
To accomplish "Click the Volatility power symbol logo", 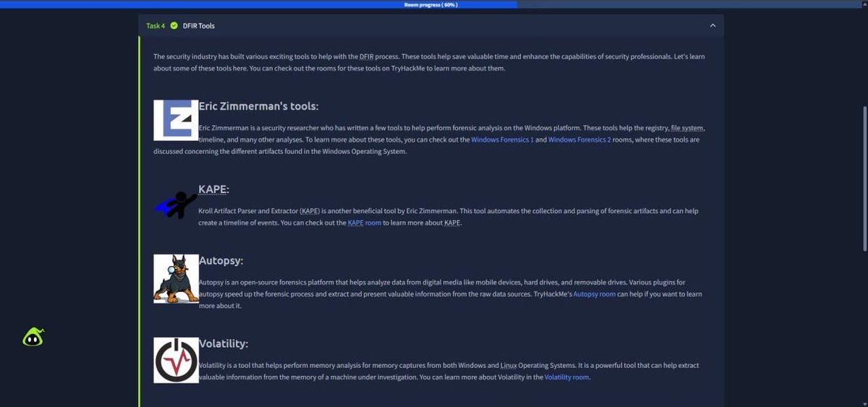I will (x=176, y=360).
